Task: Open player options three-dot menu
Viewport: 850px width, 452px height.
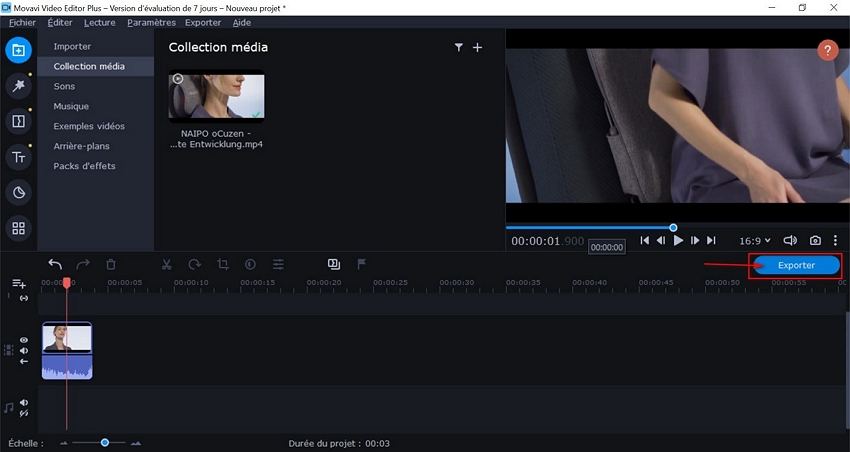Action: 835,240
